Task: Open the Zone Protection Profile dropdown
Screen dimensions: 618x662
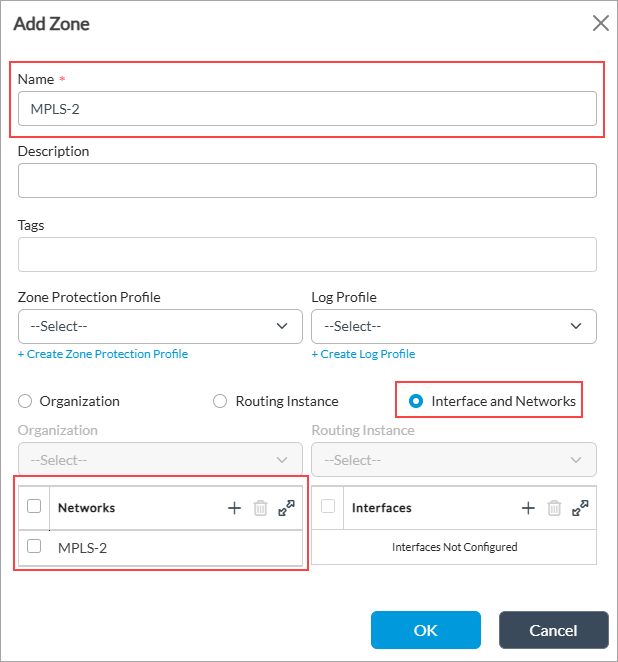Action: (160, 326)
